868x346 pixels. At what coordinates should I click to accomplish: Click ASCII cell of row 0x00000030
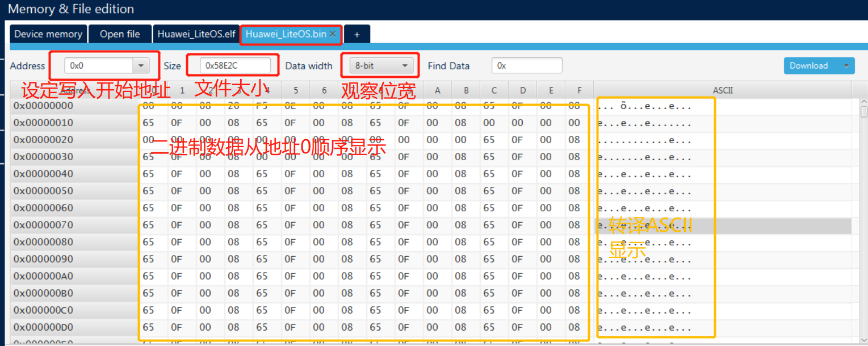(723, 157)
